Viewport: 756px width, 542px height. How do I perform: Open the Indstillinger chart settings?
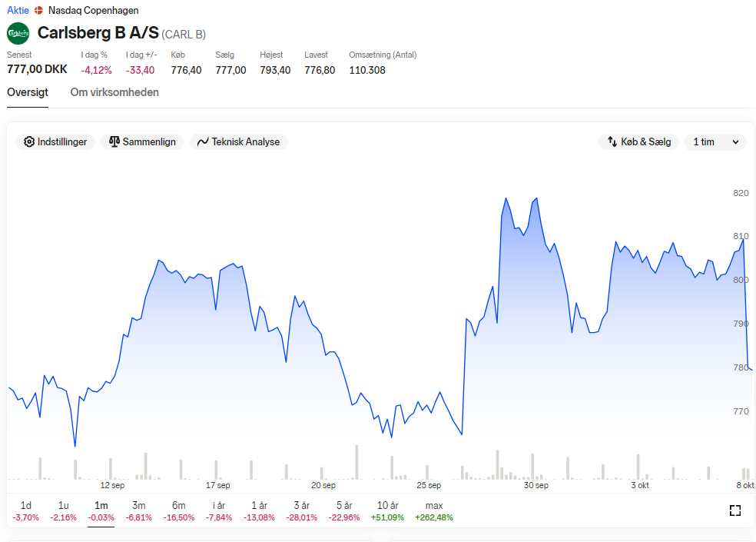(55, 142)
